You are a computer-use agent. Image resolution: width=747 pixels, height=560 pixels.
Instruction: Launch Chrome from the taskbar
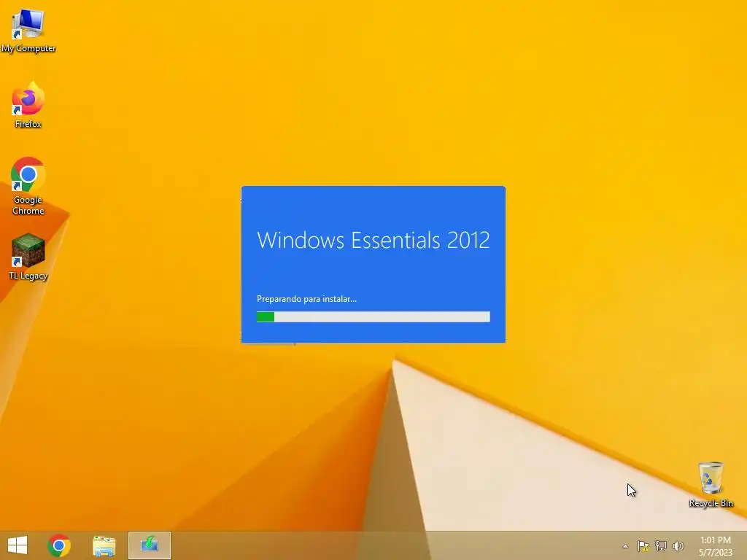click(x=59, y=545)
